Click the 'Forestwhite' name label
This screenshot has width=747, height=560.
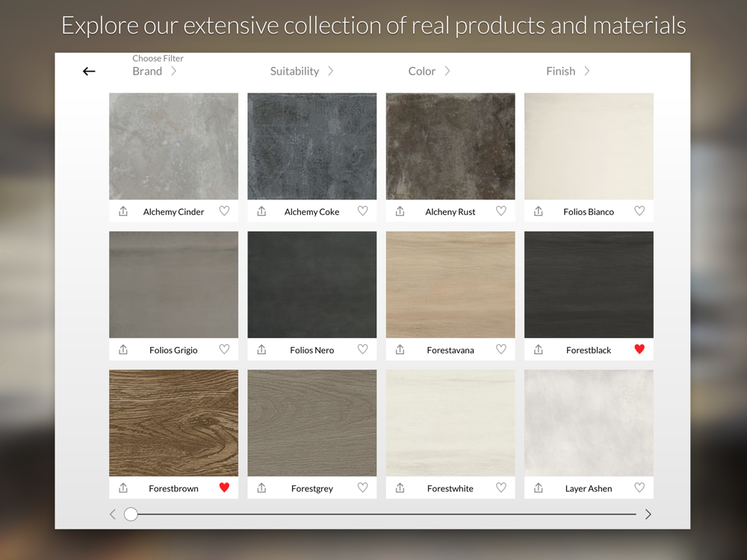pos(450,488)
